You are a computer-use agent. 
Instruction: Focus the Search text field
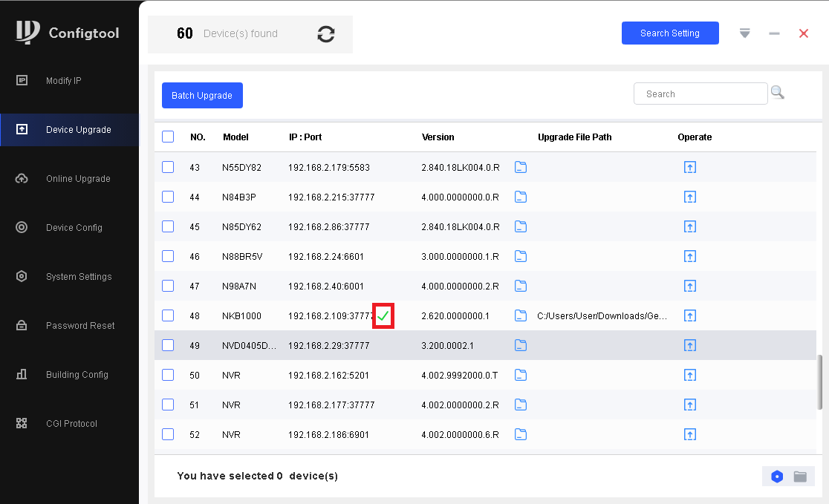(700, 94)
